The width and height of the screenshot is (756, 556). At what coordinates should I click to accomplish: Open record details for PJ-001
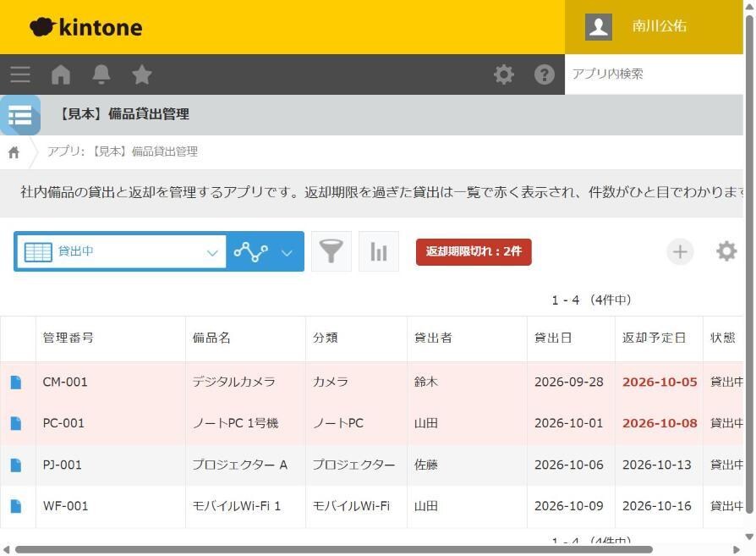click(x=16, y=465)
